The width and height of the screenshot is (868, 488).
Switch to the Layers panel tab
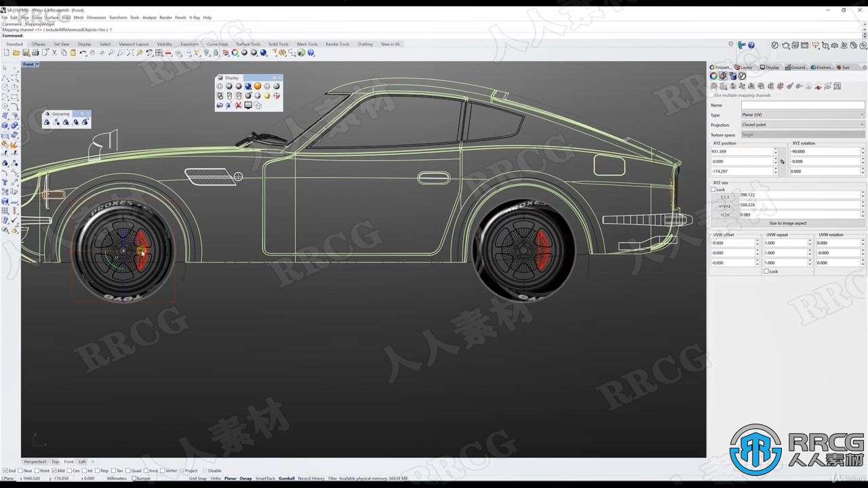(x=744, y=67)
